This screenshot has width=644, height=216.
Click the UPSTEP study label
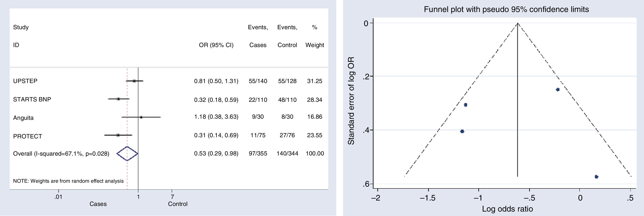coord(25,81)
